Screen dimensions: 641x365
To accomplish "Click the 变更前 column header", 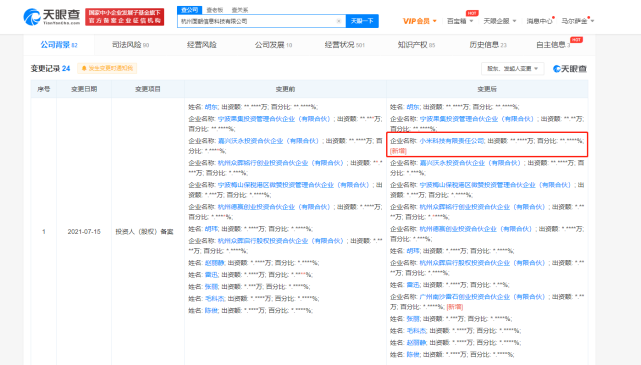I will [x=285, y=89].
